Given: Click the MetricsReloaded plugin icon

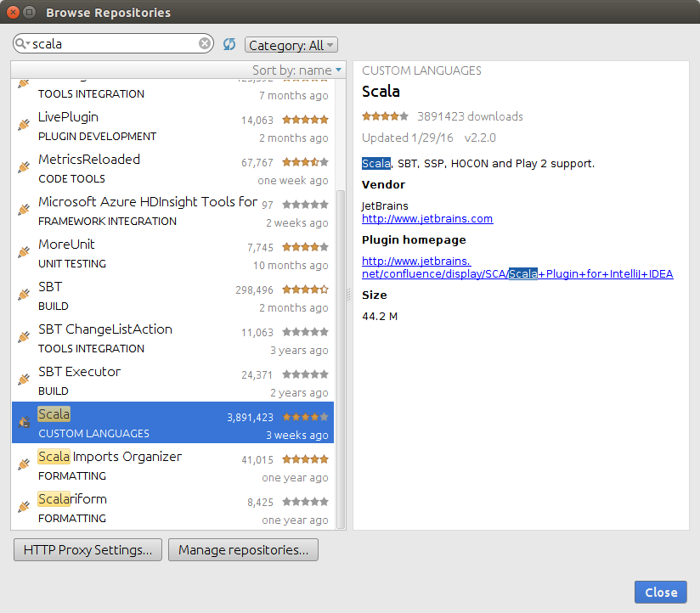Looking at the screenshot, I should click(23, 166).
